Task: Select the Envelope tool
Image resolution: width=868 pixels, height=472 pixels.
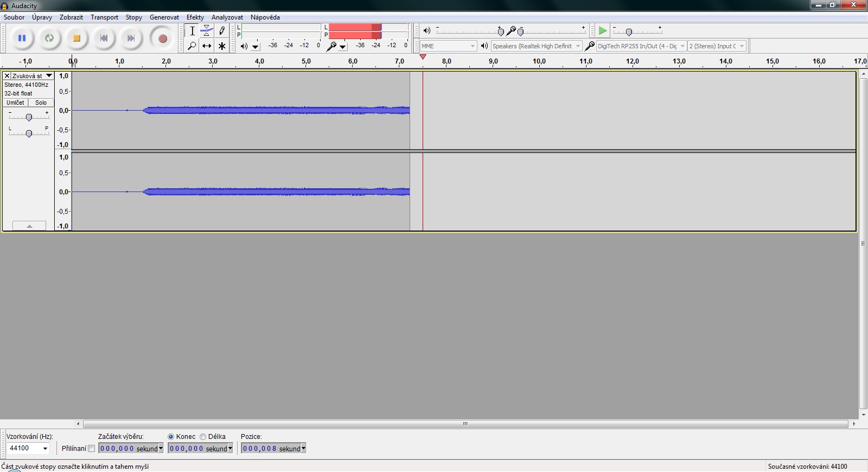Action: (x=207, y=31)
